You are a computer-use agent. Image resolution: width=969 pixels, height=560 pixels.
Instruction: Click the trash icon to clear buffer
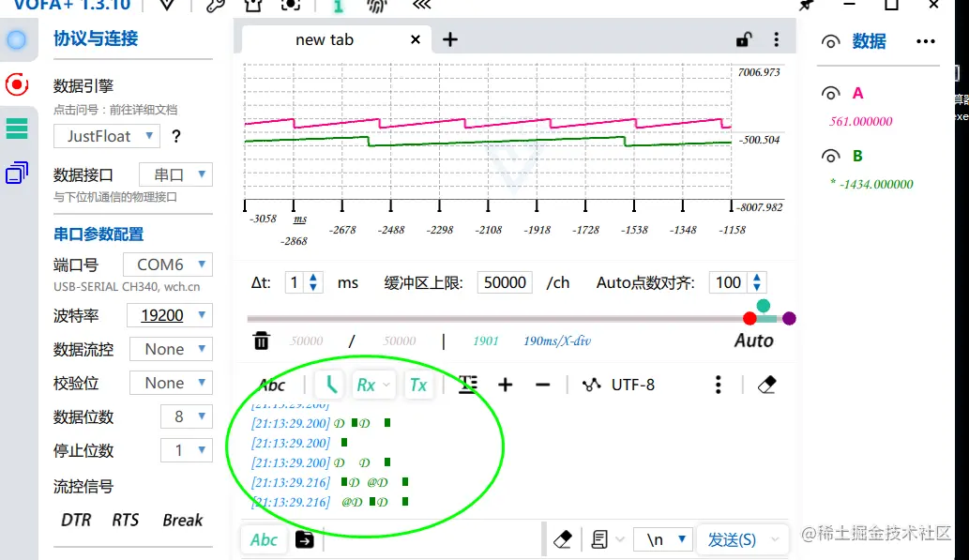click(262, 341)
